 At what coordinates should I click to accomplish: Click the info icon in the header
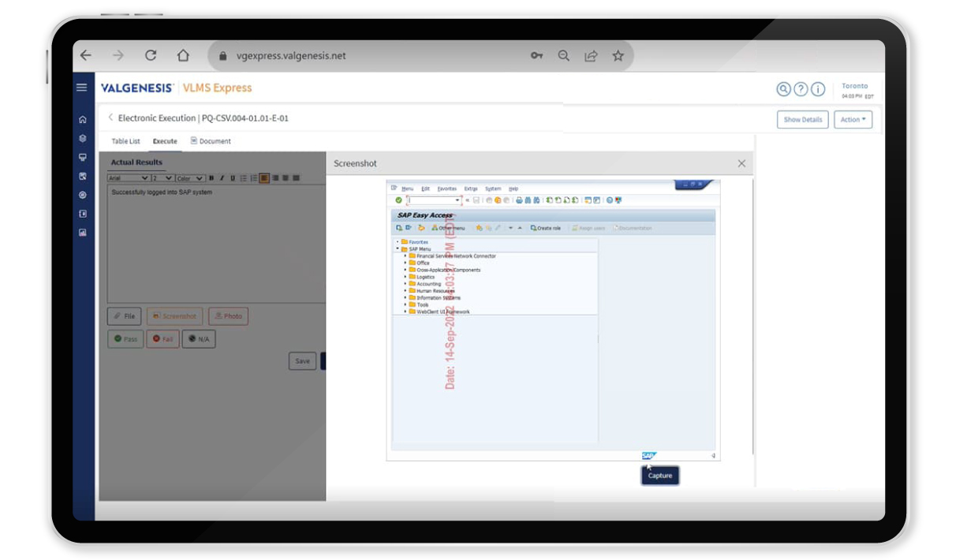click(818, 89)
